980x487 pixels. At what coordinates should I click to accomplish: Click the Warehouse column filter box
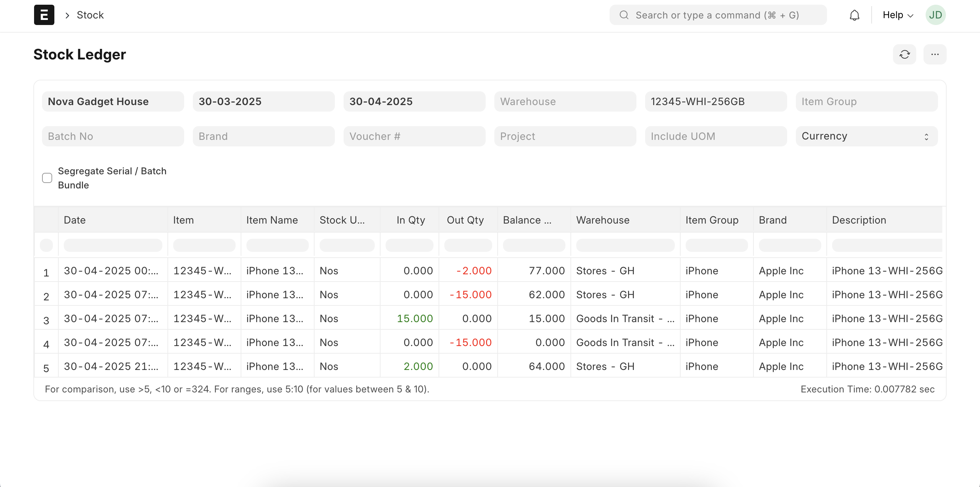(625, 245)
